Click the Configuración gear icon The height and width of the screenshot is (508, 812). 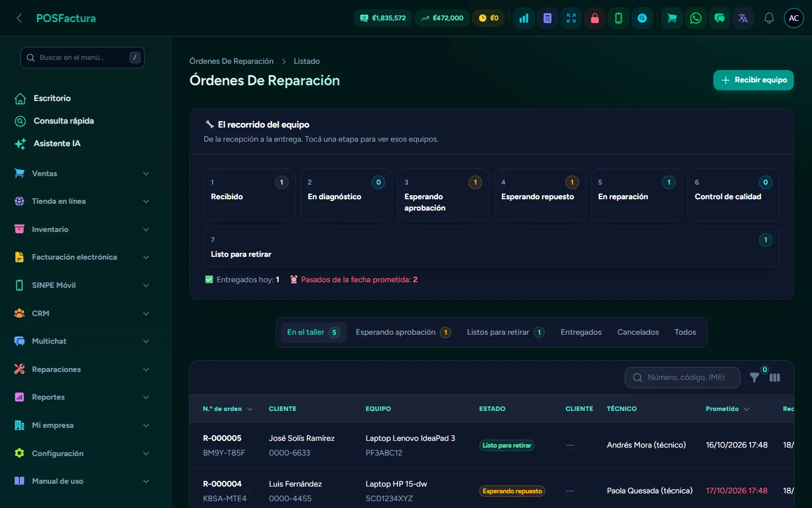pos(19,453)
